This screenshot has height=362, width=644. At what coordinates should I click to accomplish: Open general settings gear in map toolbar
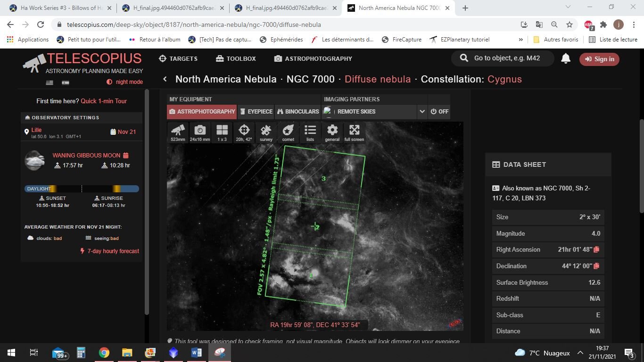(x=332, y=132)
